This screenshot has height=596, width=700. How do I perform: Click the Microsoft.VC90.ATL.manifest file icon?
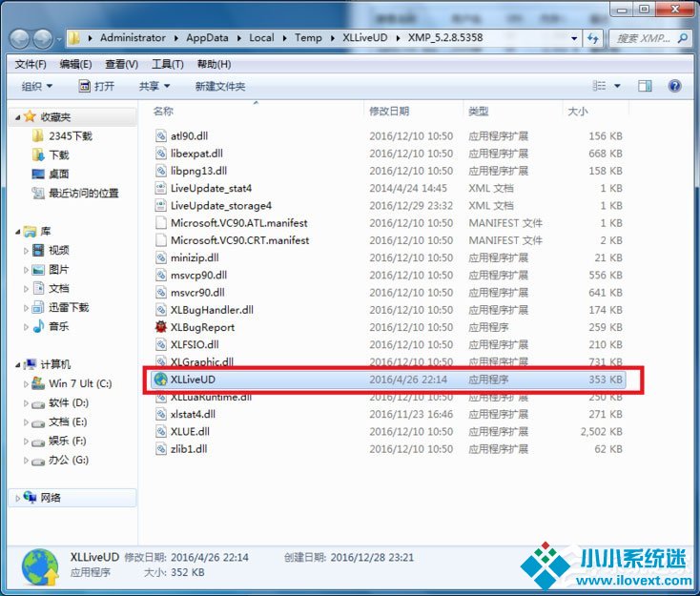coord(161,223)
